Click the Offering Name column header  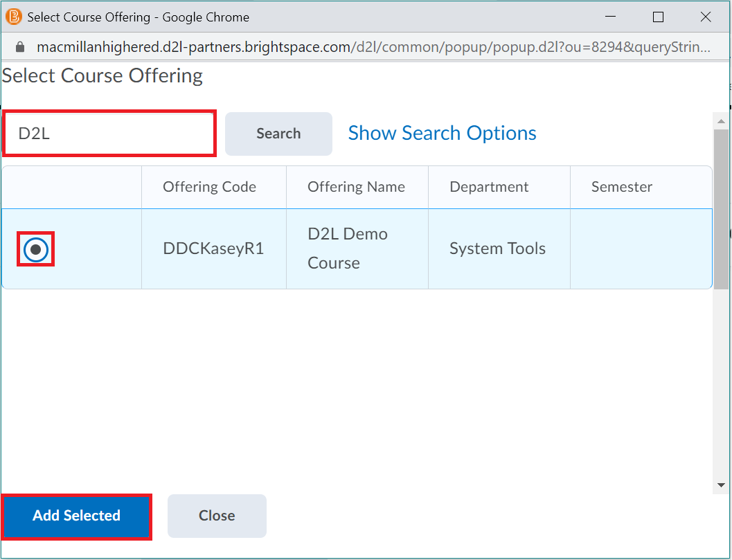pos(357,187)
